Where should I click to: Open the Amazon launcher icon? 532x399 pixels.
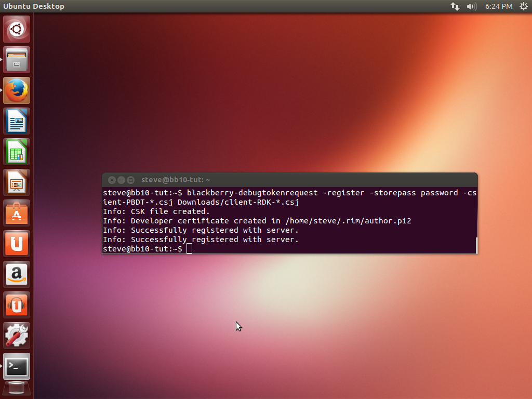[x=17, y=274]
